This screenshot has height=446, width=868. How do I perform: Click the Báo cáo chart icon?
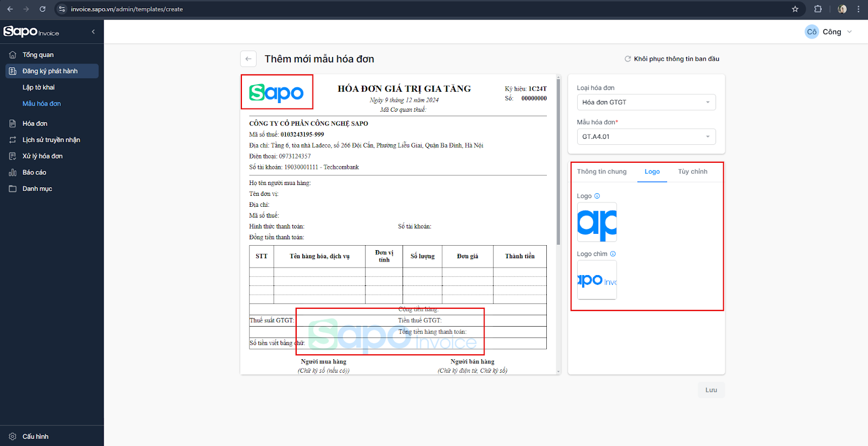(x=12, y=173)
